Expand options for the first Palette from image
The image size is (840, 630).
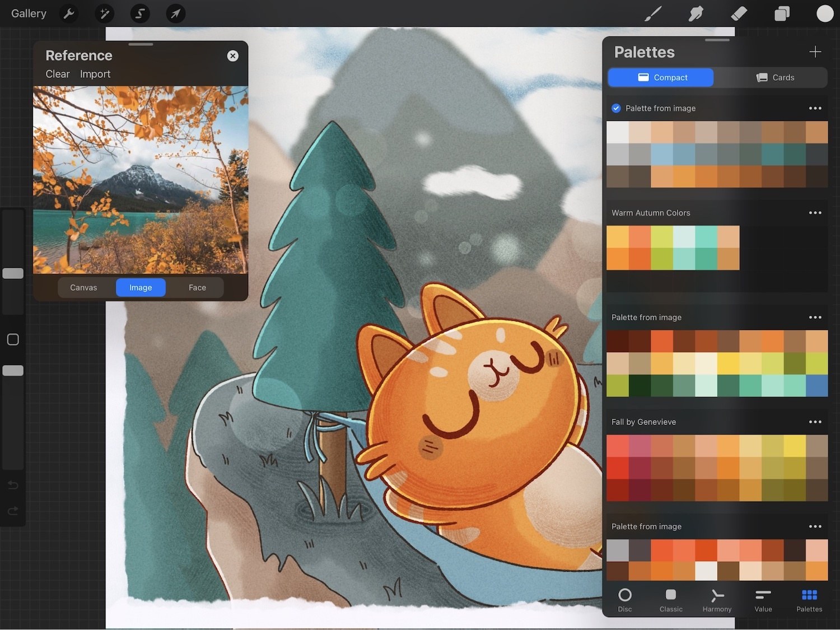pyautogui.click(x=815, y=108)
